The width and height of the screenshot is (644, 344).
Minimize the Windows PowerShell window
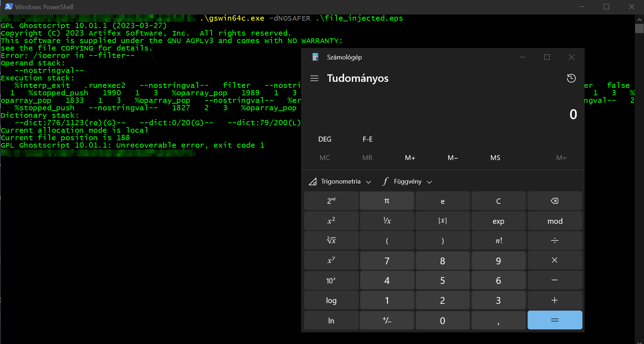point(582,7)
